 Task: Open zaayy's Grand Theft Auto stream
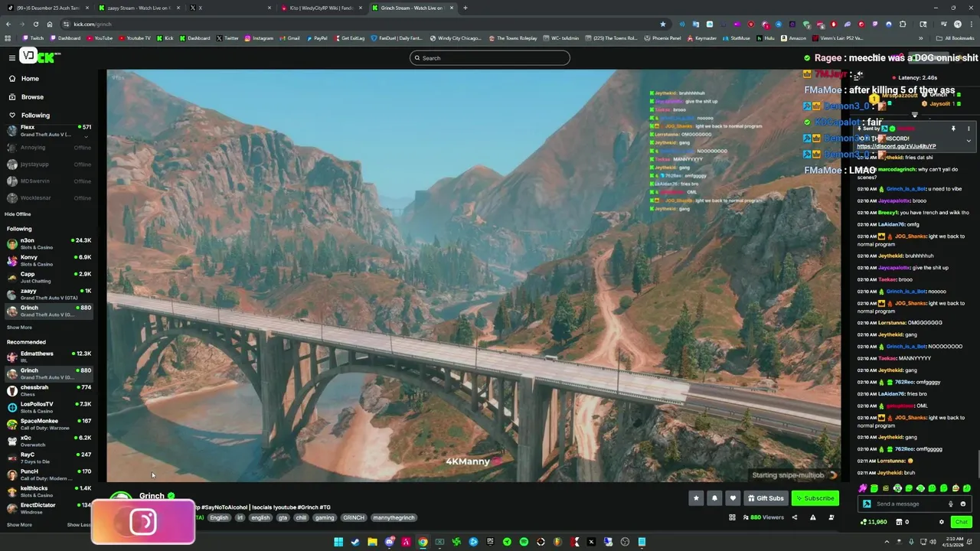point(49,295)
